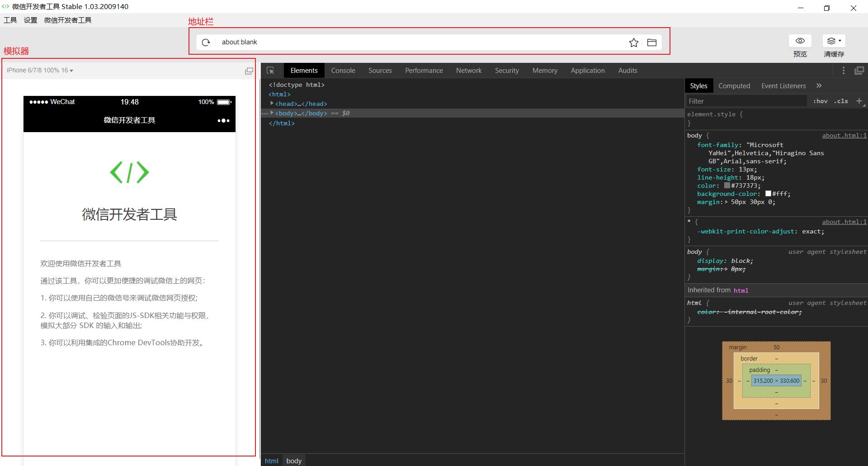Click the box model padding label
Viewport: 868px width, 466px height.
click(x=759, y=370)
